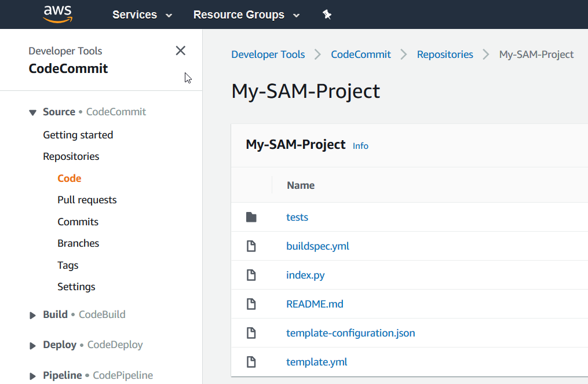Select Commits in the sidebar

coord(78,222)
